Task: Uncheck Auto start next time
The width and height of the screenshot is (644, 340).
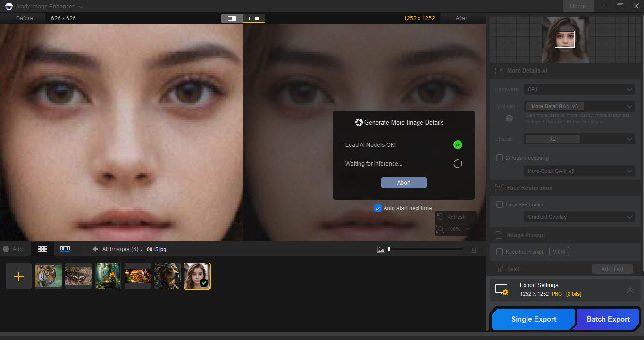Action: click(x=377, y=208)
